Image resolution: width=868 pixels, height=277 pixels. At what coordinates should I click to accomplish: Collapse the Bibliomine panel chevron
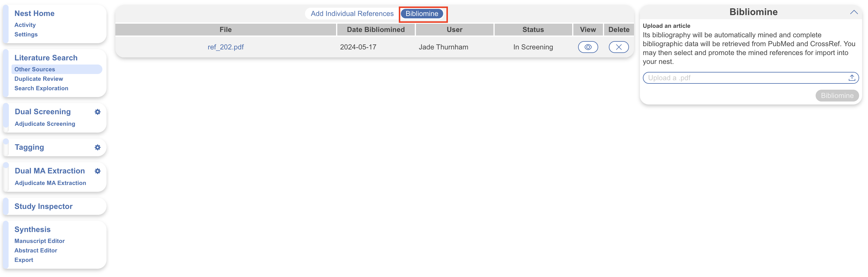click(854, 12)
